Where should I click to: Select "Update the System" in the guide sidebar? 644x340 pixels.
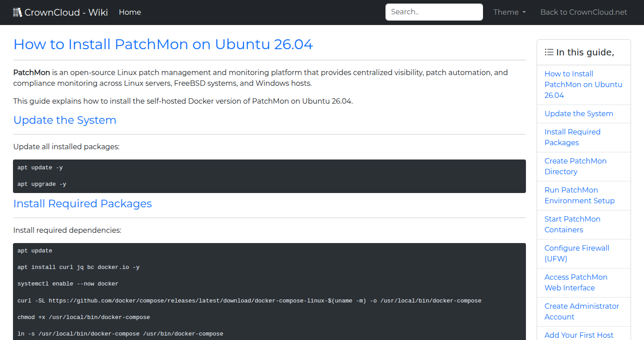tap(579, 113)
